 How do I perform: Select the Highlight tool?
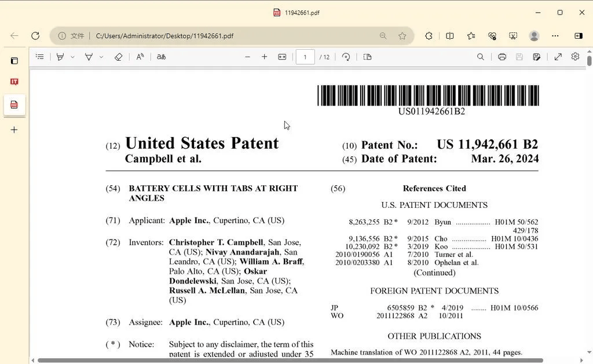tap(89, 57)
